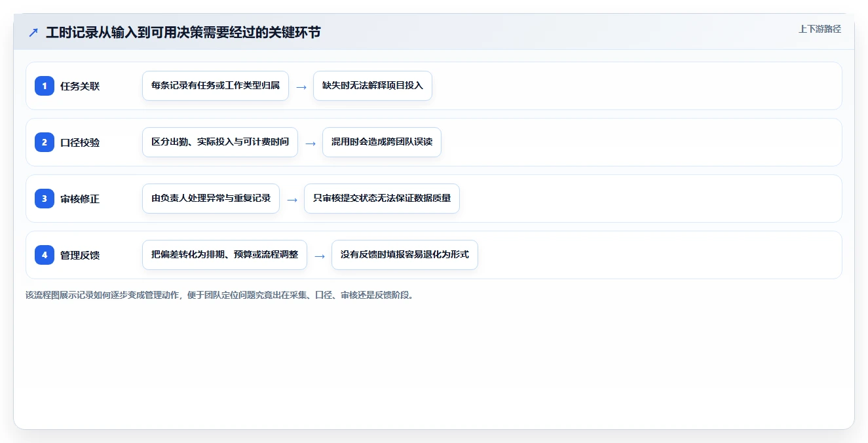
Task: Click the 混用时会造成跨团队误读 box
Action: (x=382, y=142)
